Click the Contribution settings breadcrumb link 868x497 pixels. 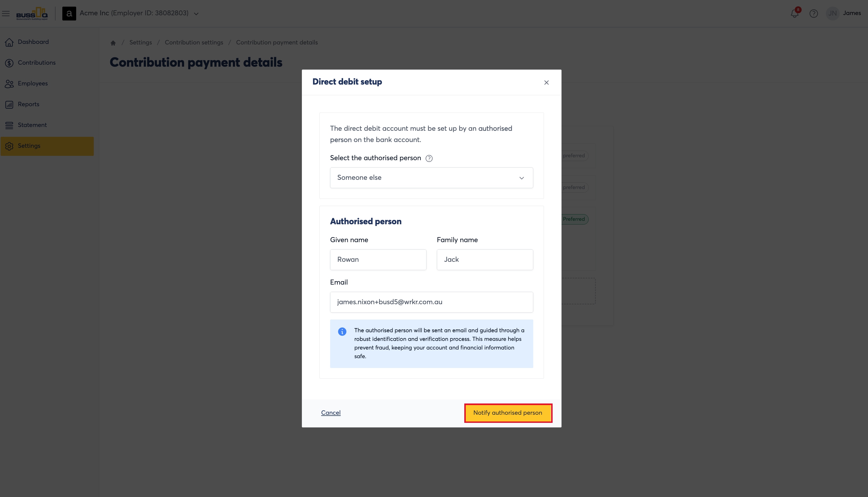tap(194, 42)
